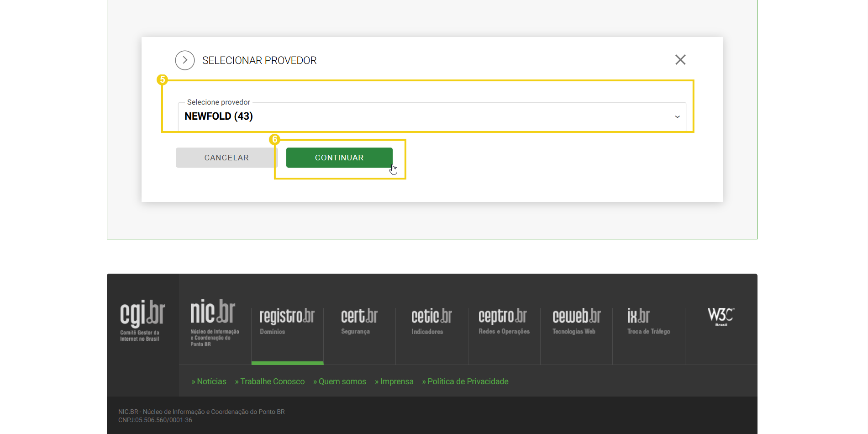This screenshot has height=434, width=868.
Task: Open the ix.br Troca de Tráfego logo
Action: click(648, 322)
